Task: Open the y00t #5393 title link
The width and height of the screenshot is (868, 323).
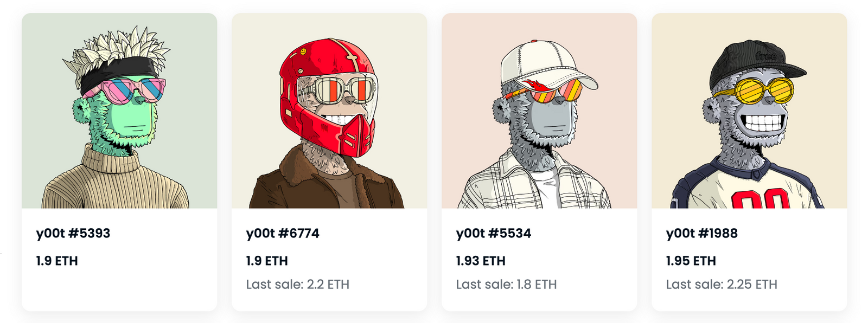Action: (x=73, y=233)
